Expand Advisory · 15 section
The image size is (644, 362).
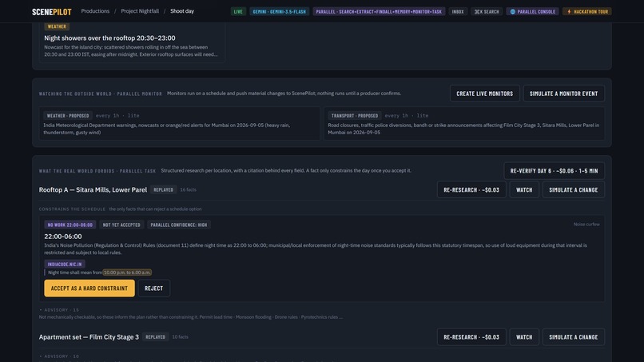[59, 310]
